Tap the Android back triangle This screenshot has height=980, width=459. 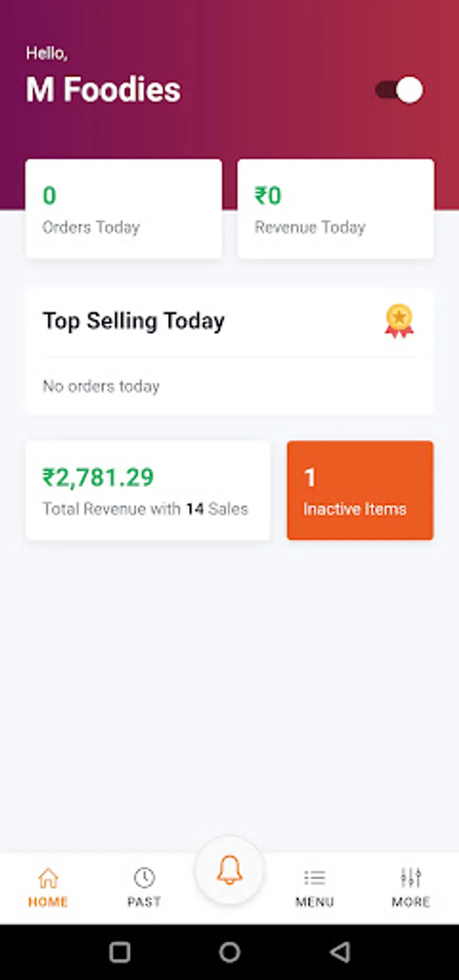pos(340,952)
